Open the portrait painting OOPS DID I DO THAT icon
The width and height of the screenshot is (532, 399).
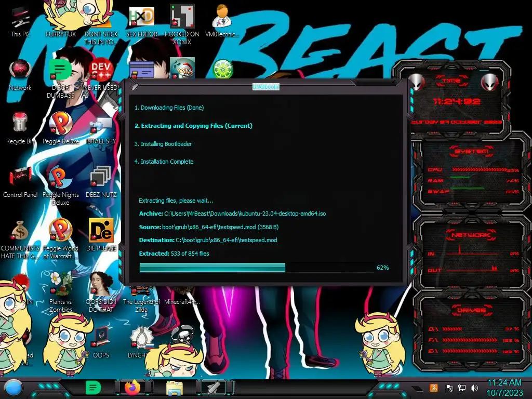click(101, 292)
